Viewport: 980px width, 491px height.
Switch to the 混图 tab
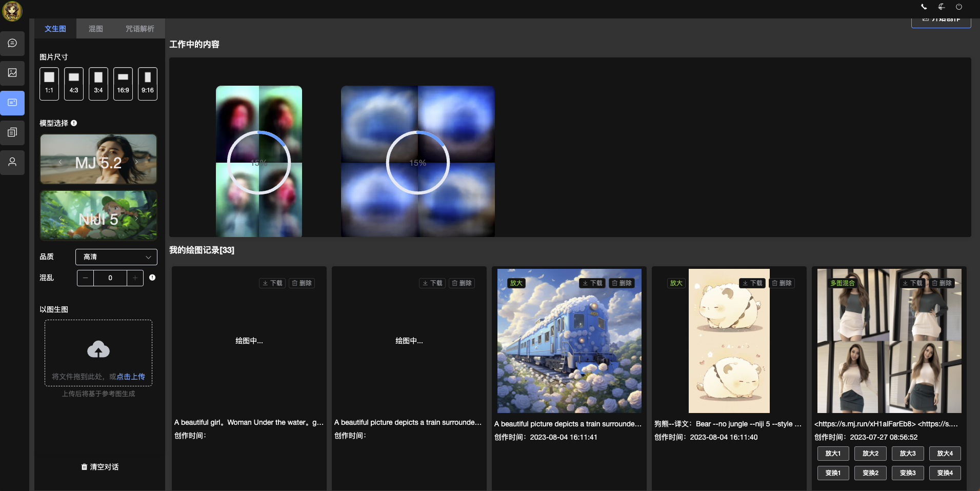click(95, 28)
